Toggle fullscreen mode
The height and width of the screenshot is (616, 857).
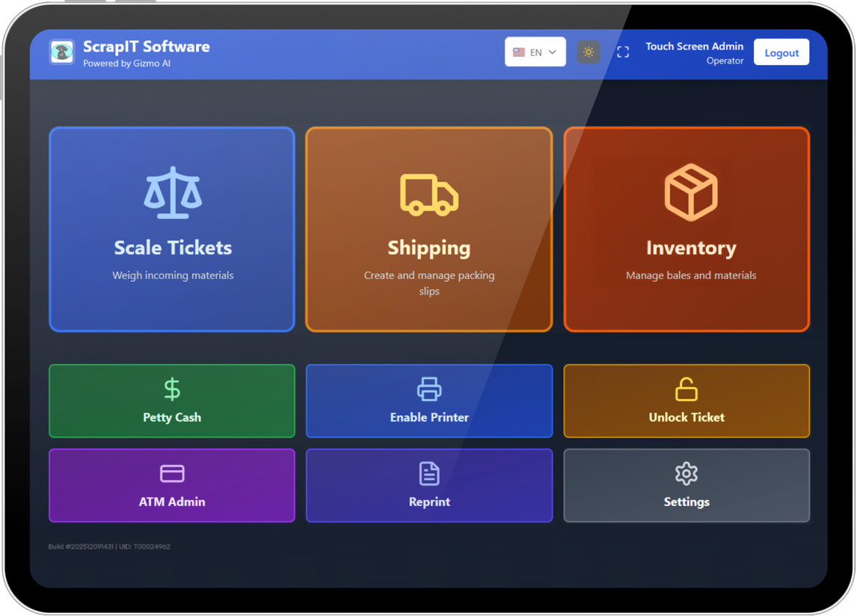(x=623, y=52)
